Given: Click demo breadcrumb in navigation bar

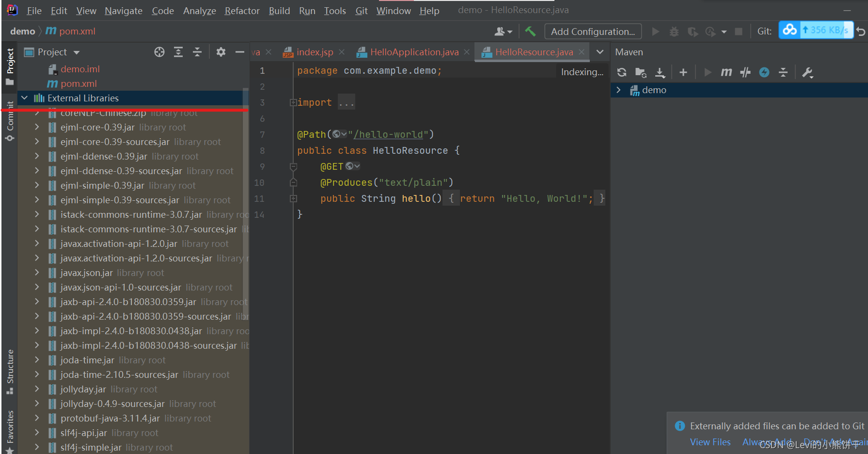Looking at the screenshot, I should point(22,31).
